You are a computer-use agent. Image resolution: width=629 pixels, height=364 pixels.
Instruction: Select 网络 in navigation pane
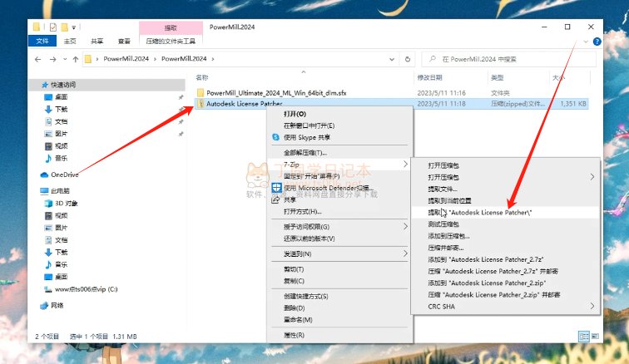(x=52, y=306)
